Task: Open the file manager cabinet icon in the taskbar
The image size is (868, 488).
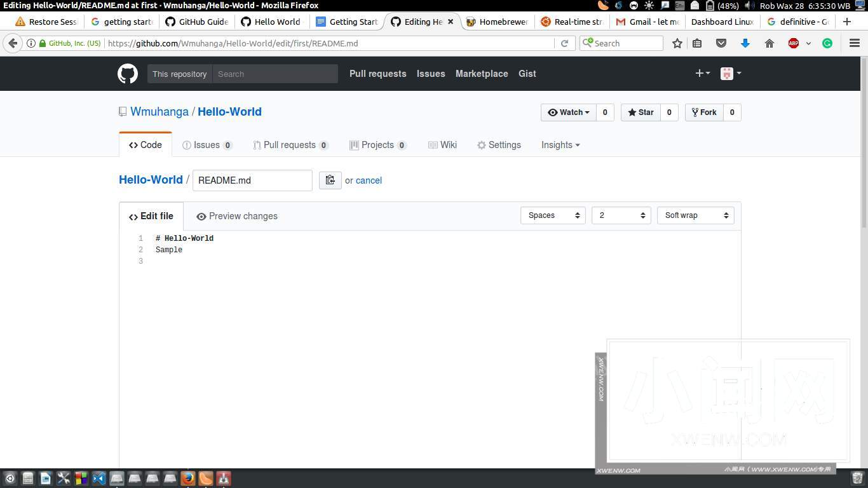Action: pos(27,478)
